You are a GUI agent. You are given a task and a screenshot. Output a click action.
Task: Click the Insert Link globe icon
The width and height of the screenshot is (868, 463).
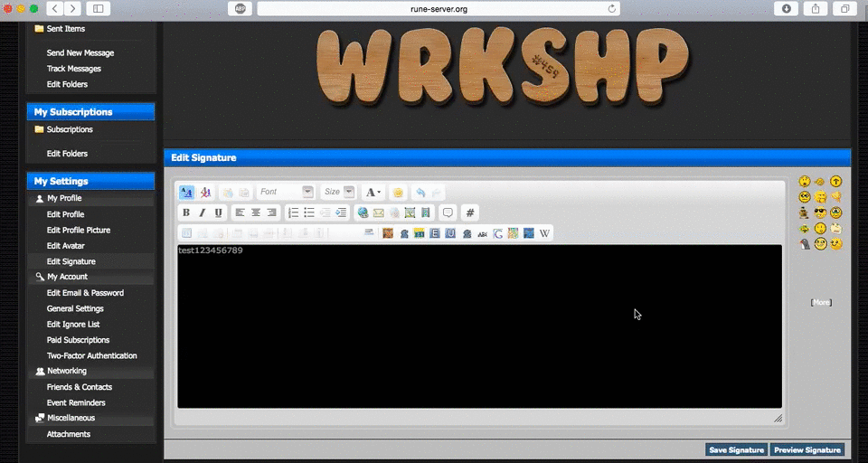pyautogui.click(x=363, y=213)
